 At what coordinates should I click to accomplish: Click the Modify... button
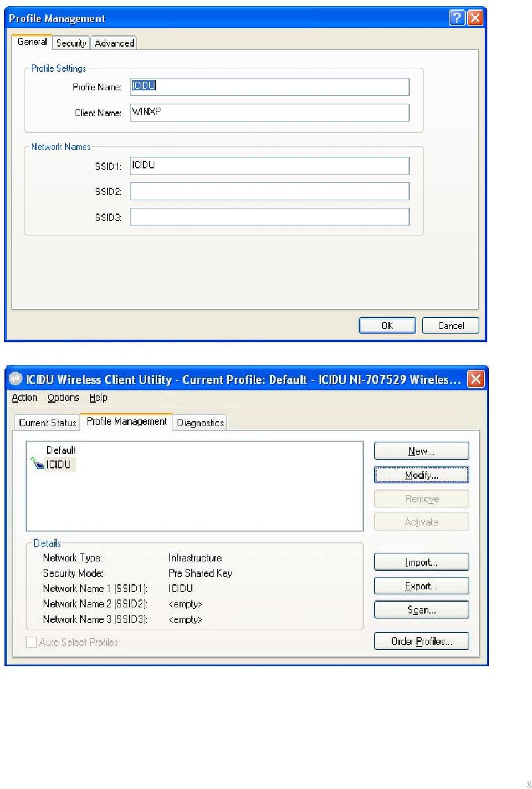[x=421, y=475]
